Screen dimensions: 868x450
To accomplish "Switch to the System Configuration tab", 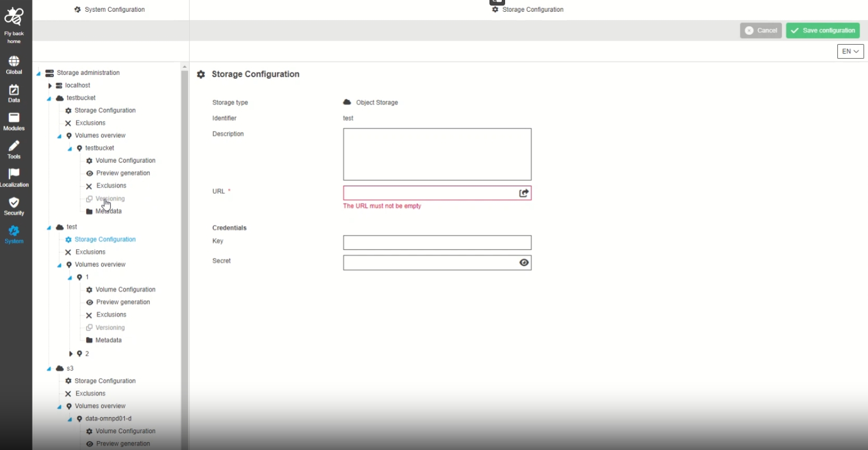I will pos(110,10).
